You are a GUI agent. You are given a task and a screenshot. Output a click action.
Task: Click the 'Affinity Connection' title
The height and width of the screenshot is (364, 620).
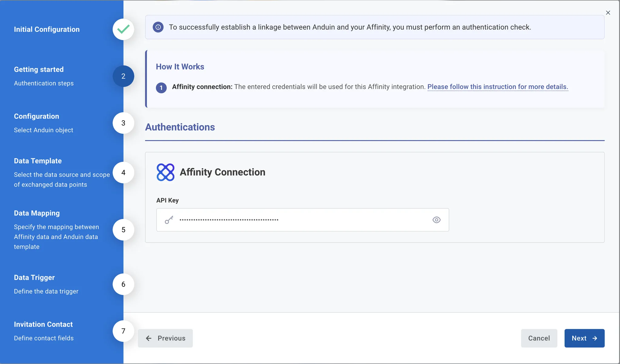tap(223, 172)
